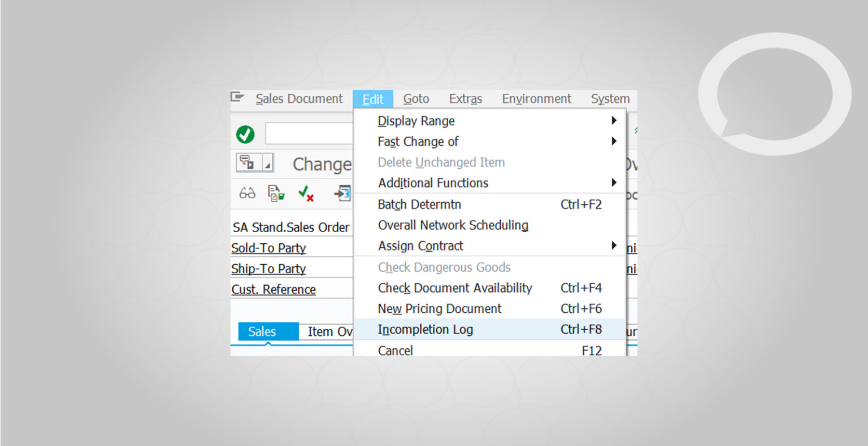This screenshot has width=868, height=446.
Task: Click the green checkmark Enter icon
Action: [245, 133]
